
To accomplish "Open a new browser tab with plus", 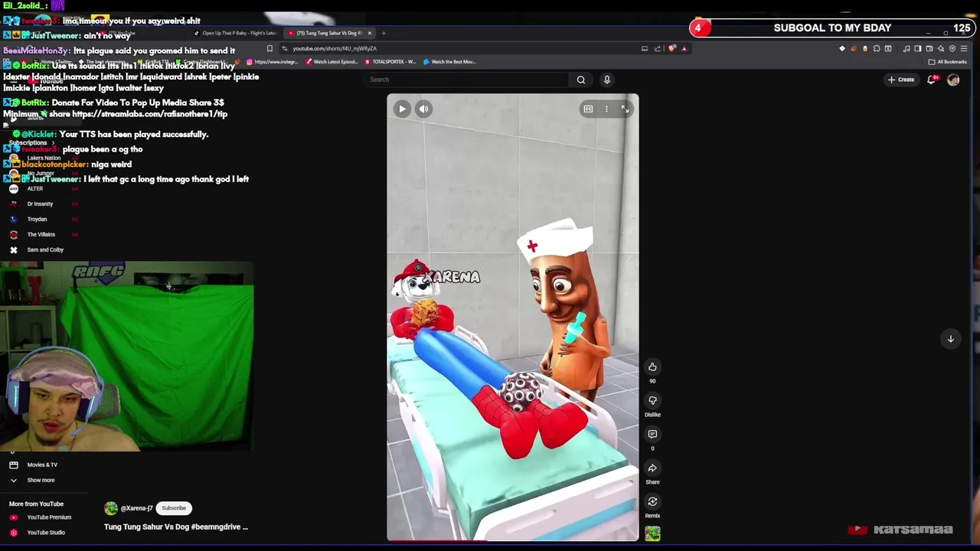I will pyautogui.click(x=384, y=33).
